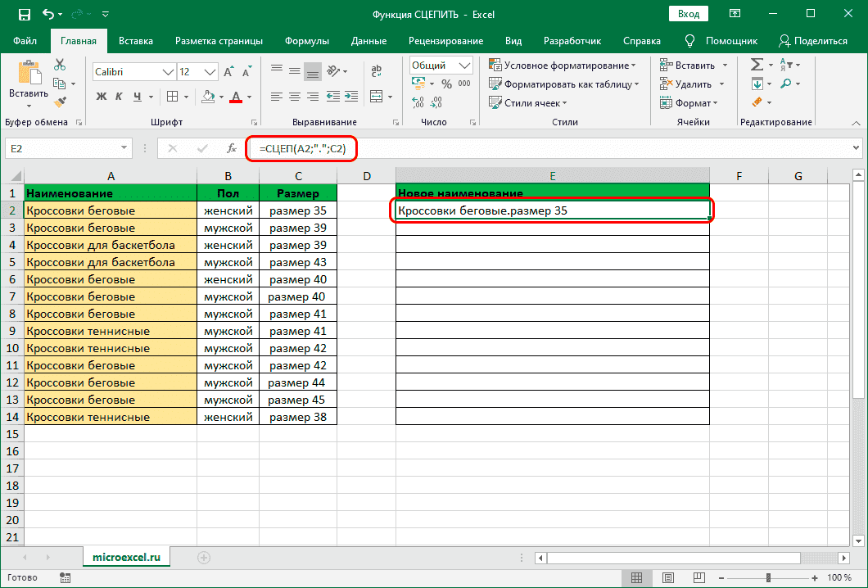The width and height of the screenshot is (868, 588).
Task: Click the Insert Function fx icon
Action: pyautogui.click(x=232, y=148)
